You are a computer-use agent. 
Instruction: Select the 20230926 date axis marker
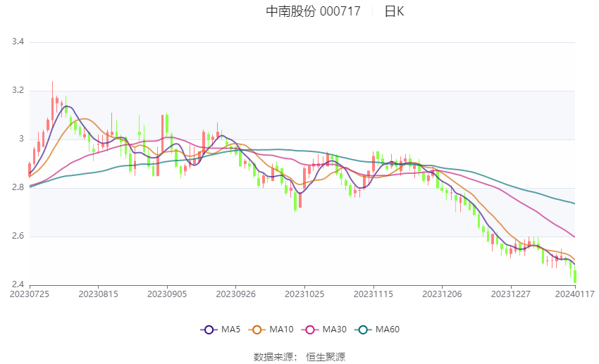[x=235, y=294]
